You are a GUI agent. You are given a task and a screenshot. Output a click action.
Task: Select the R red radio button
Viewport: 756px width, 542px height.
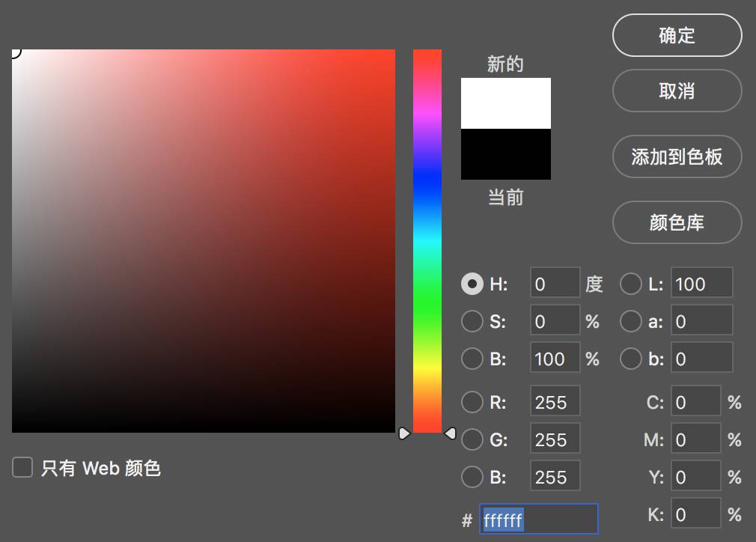472,402
